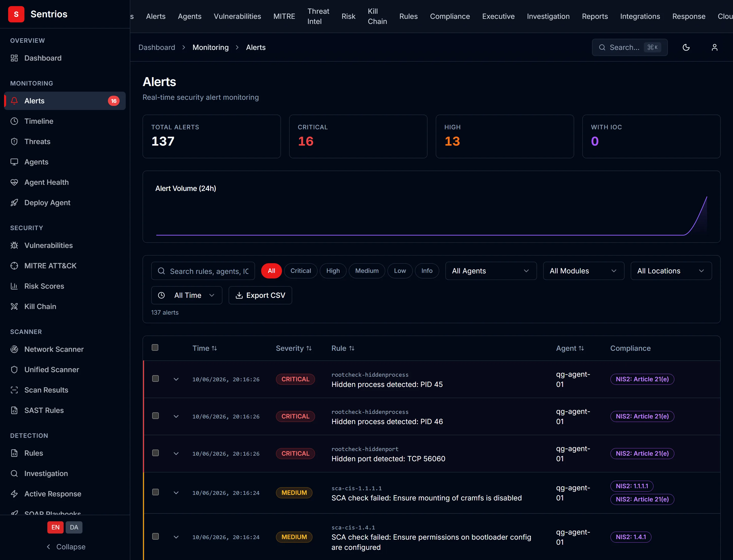Open the Threat Intel top tab
733x560 pixels.
click(318, 16)
